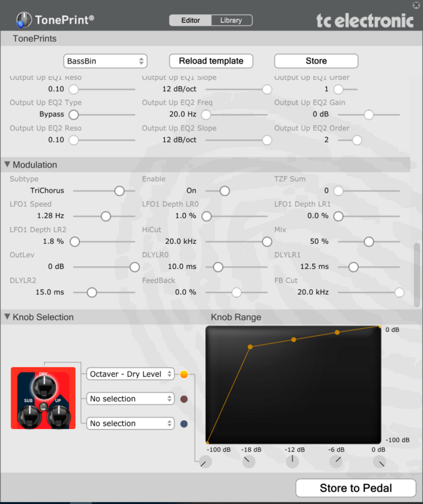423x504 pixels.
Task: Click the Output Up EQ1 Order slider handle
Action: tap(338, 89)
